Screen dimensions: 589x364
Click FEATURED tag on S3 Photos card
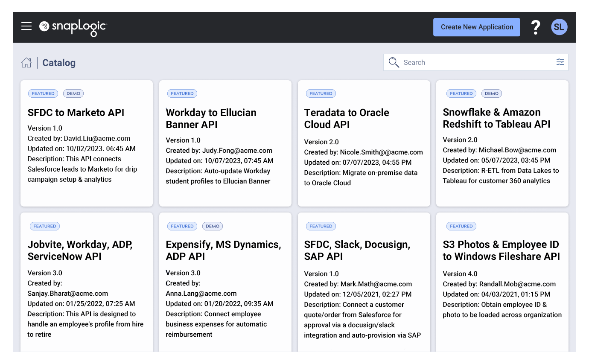tap(461, 226)
